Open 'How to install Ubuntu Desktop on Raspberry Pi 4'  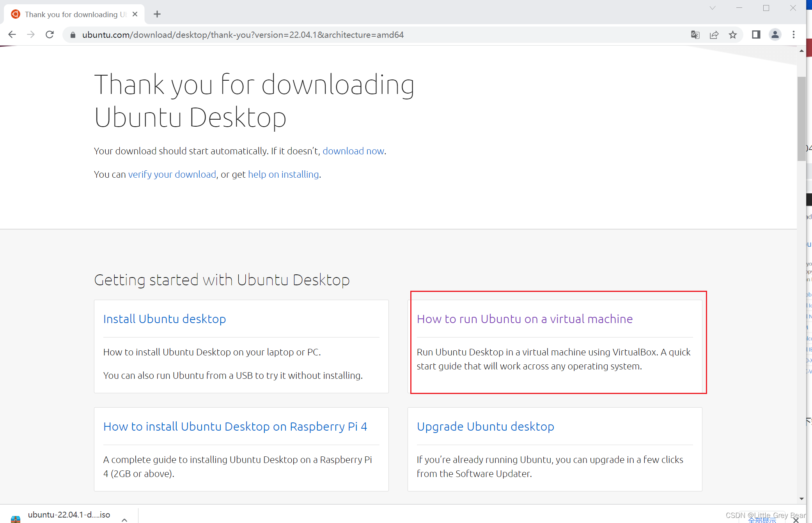[x=235, y=426]
